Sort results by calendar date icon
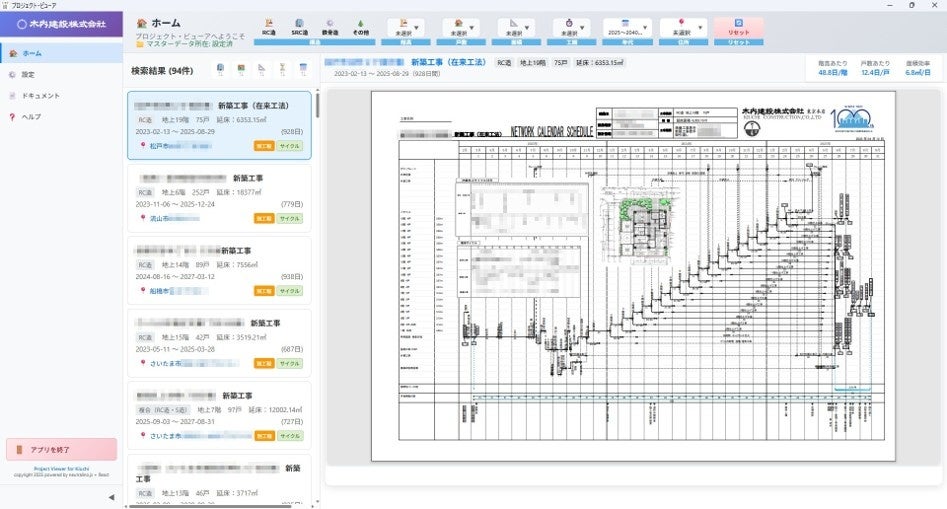Screen dimensions: 947x509 303,69
